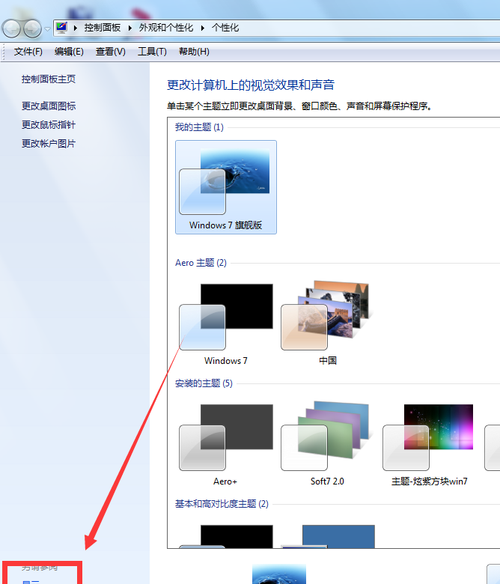Select the 中国 theme
Viewport: 500px width, 584px height.
327,323
